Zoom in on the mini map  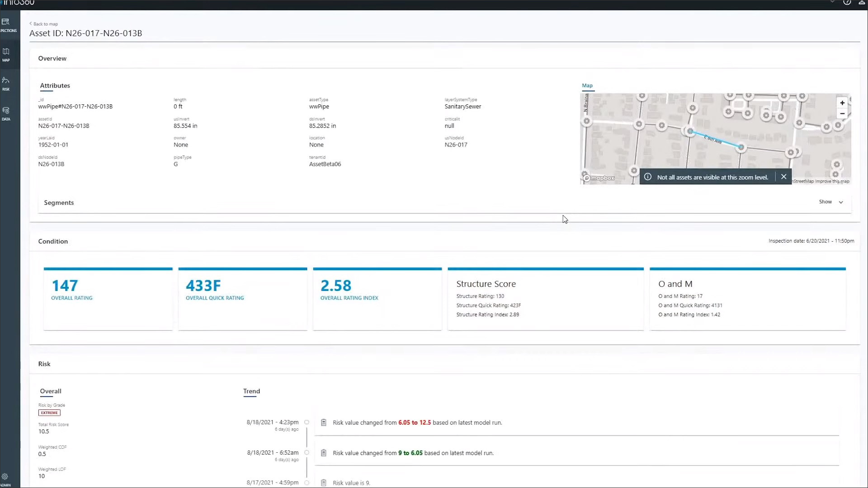(x=842, y=103)
